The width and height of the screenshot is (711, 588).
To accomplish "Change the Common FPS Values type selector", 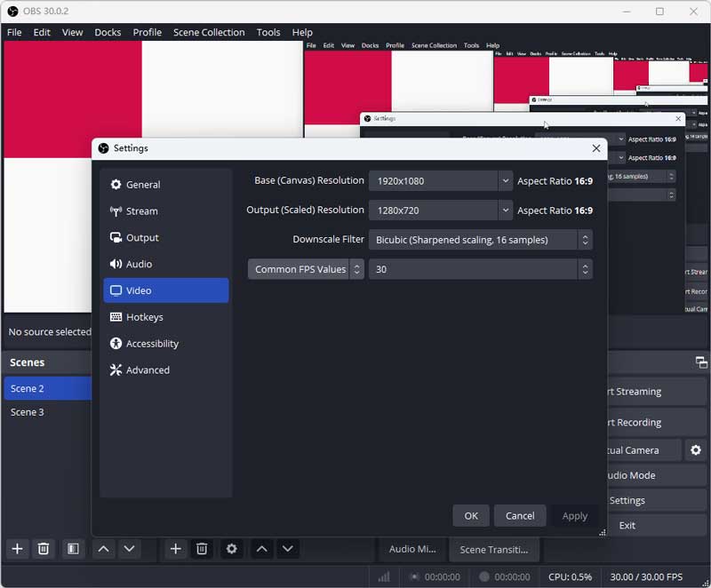I will coord(306,269).
